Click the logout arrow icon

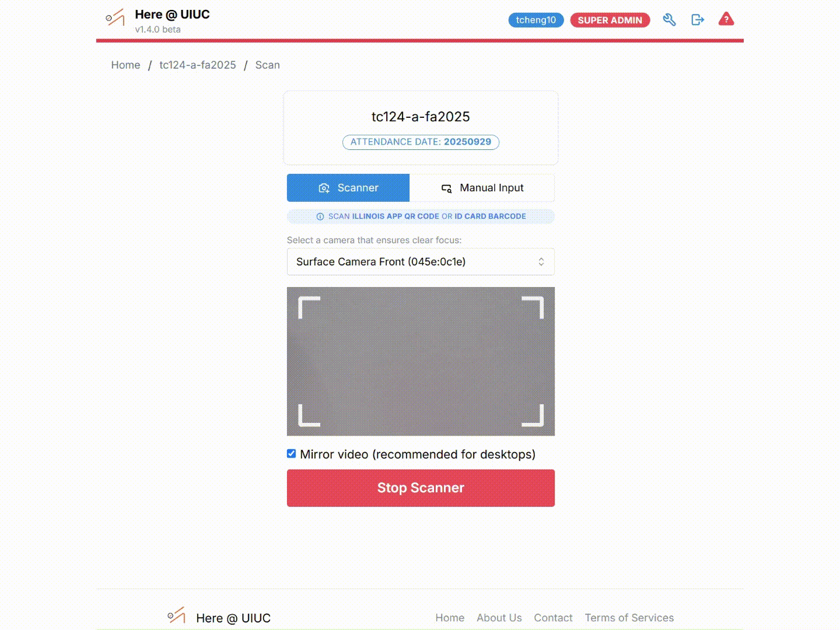click(x=698, y=20)
